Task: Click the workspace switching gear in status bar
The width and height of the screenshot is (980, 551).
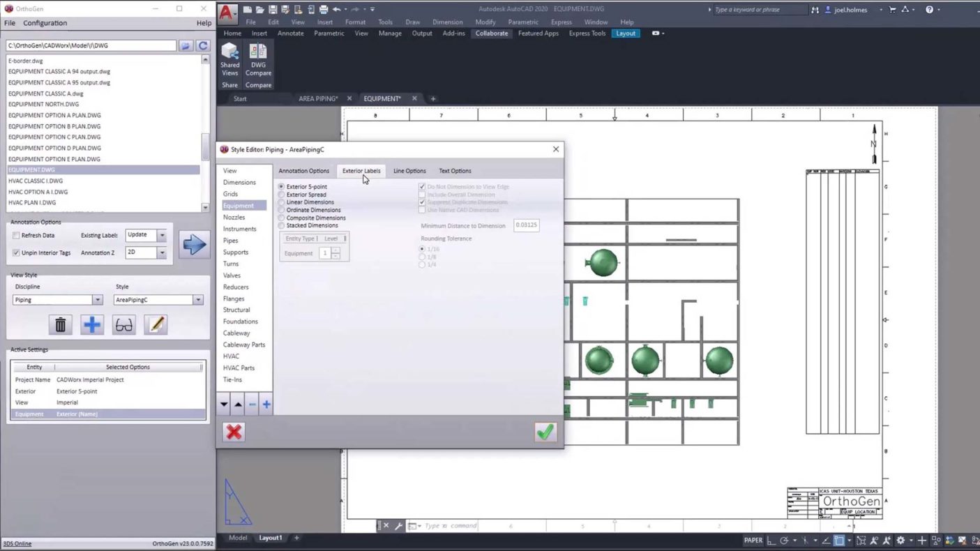Action: tap(900, 541)
